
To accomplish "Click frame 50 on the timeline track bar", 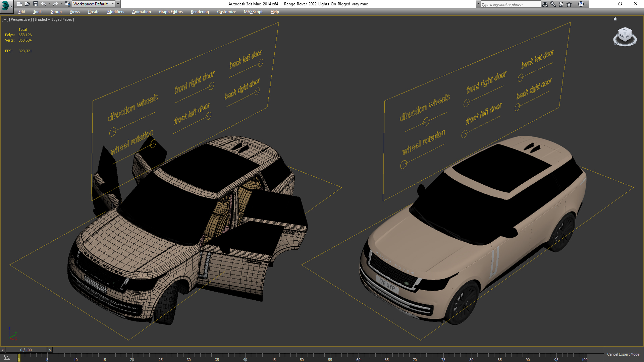I will (x=302, y=358).
